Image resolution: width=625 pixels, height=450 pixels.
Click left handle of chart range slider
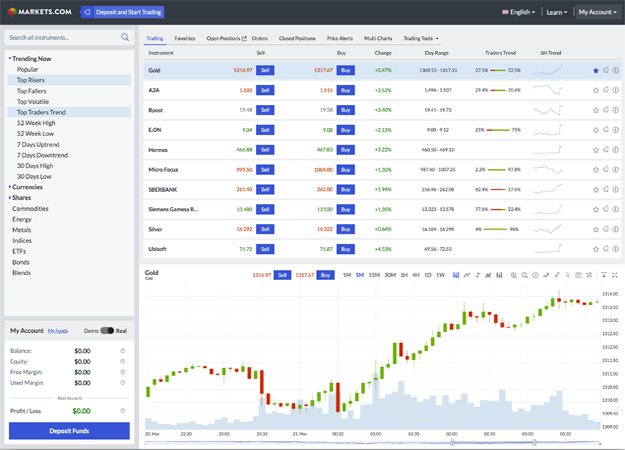452,442
